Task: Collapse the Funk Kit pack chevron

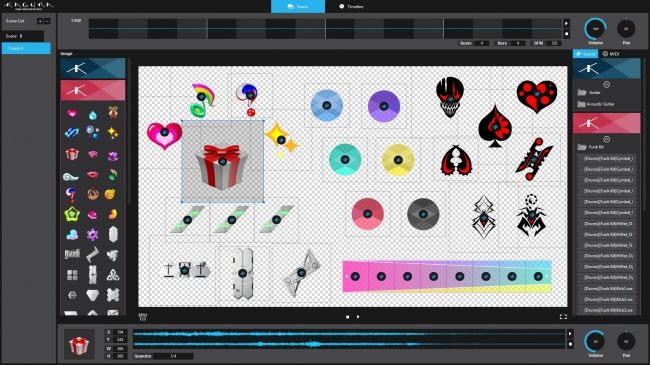Action: click(x=606, y=139)
